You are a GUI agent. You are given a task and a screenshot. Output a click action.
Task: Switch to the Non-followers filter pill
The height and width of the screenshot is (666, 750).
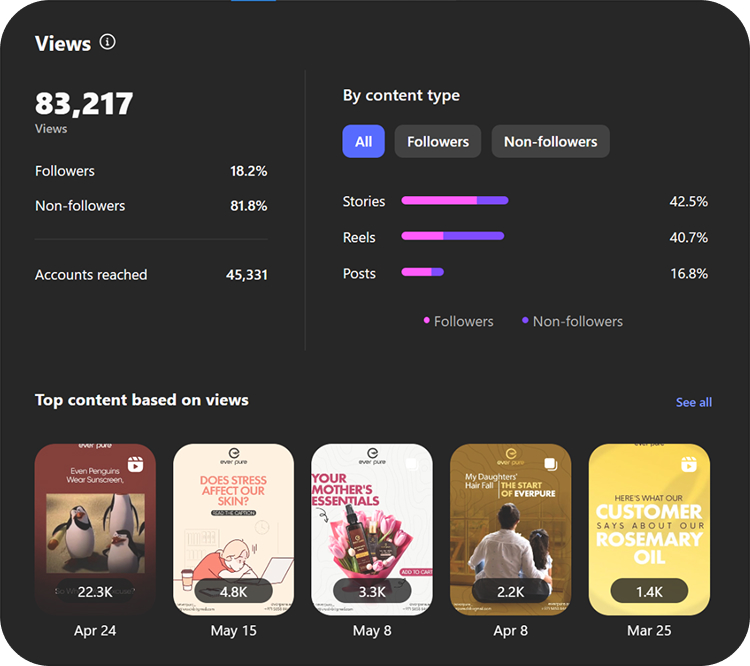pos(550,142)
